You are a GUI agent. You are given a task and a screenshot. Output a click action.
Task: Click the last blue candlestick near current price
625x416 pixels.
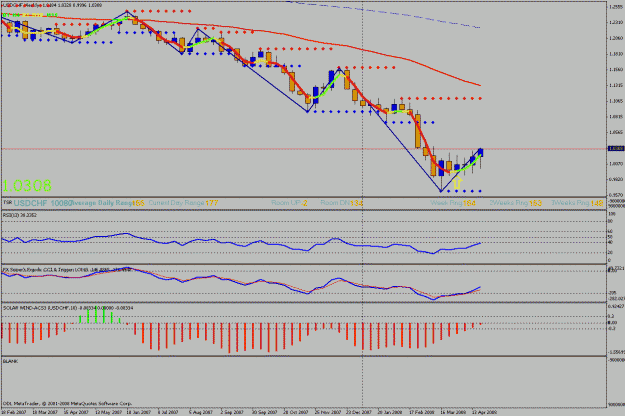(x=480, y=152)
